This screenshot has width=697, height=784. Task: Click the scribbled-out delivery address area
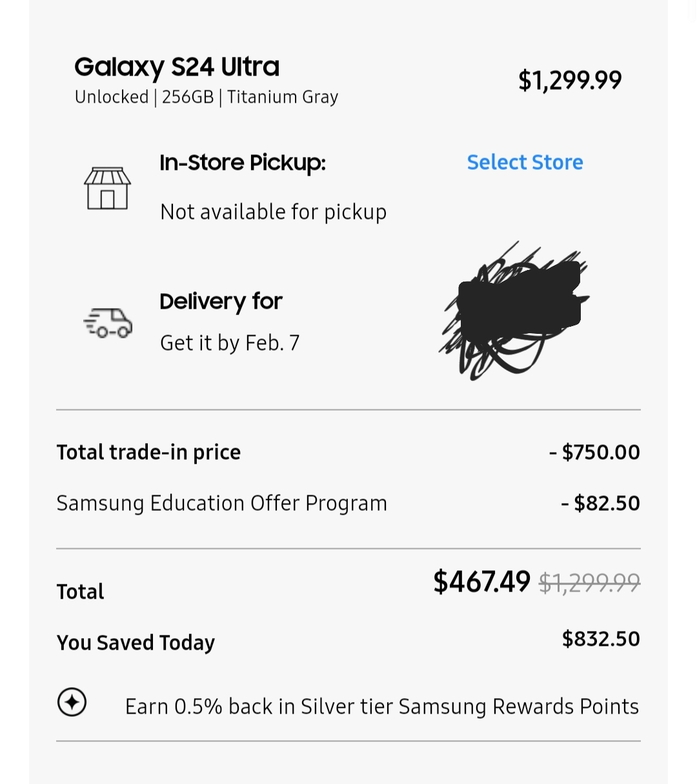click(515, 311)
